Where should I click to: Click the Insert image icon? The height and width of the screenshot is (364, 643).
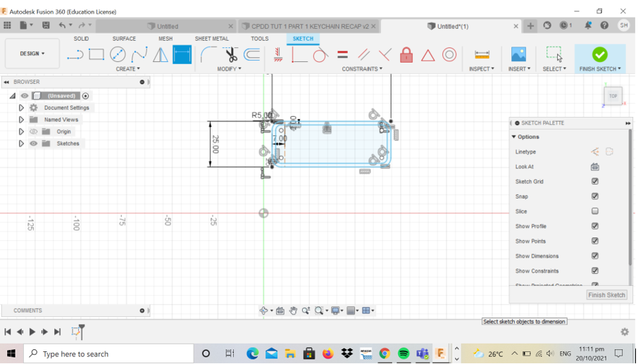[519, 54]
